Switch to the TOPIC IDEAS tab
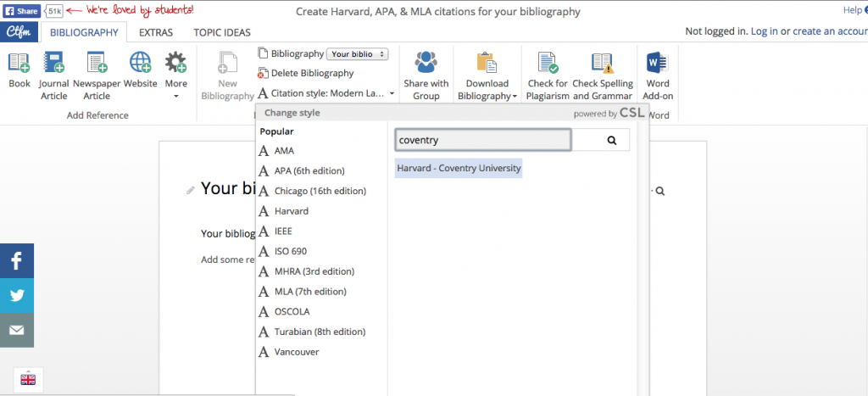The image size is (868, 396). coord(222,33)
